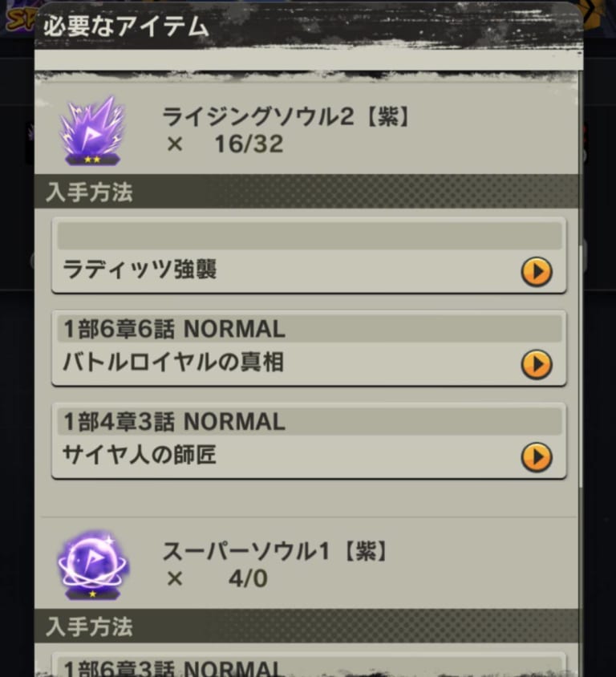This screenshot has width=616, height=677.
Task: Go to ラディッツ強襲 via orange arrow
Action: pos(537,272)
